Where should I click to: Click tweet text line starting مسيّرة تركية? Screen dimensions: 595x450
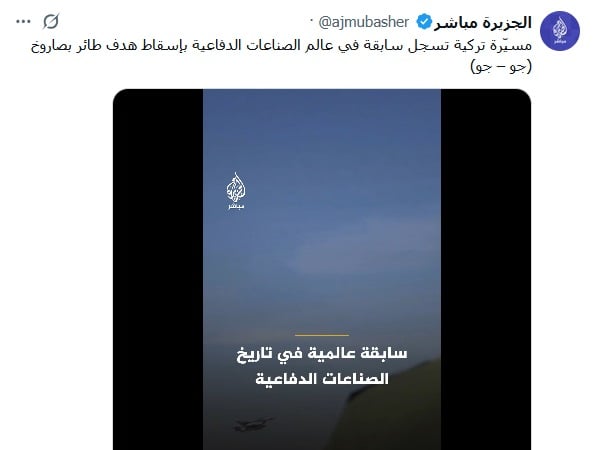point(281,46)
